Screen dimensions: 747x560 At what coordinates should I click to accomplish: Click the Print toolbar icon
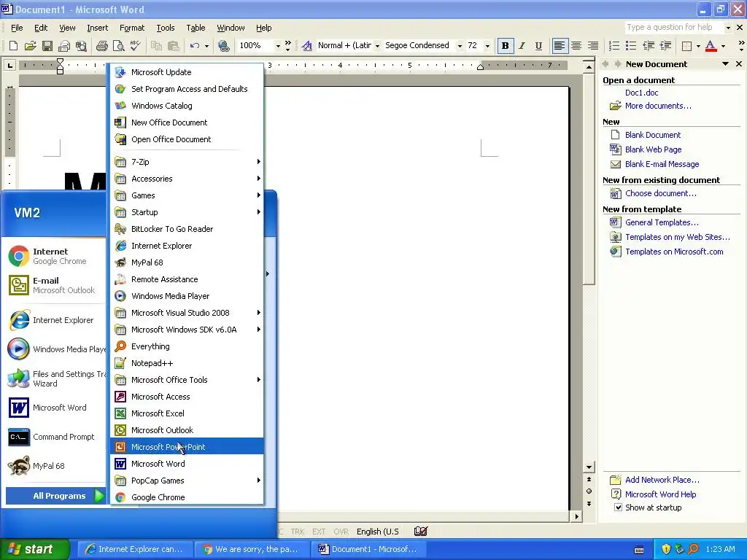[101, 46]
